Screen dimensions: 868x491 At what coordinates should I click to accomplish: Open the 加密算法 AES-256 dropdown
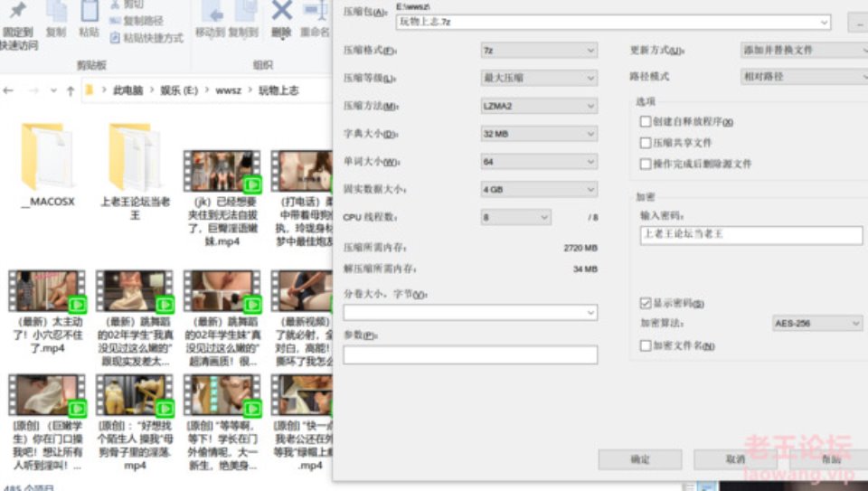point(816,323)
